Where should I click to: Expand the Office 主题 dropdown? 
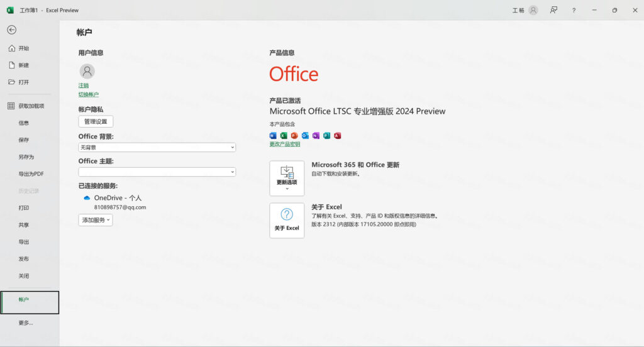(x=157, y=172)
